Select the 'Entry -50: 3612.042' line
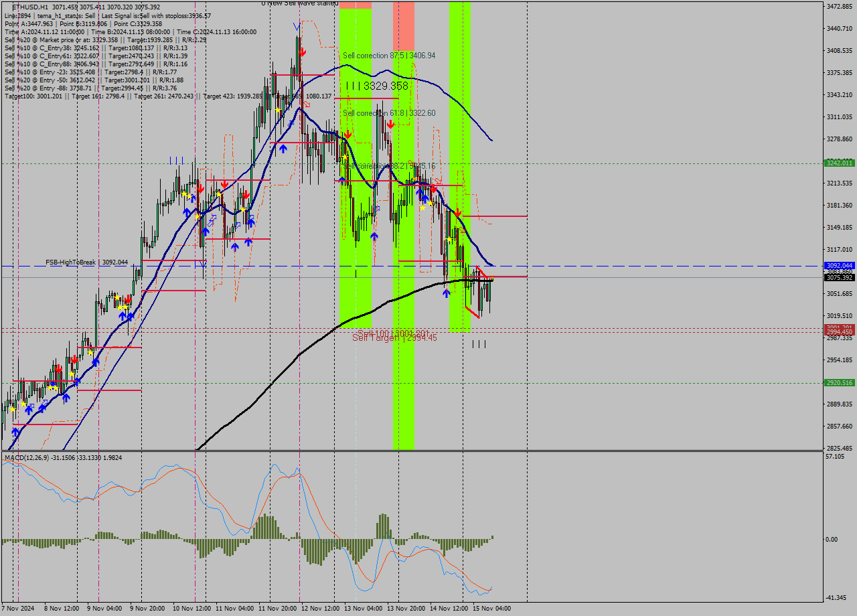Screen dimensions: 857x616 (x=94, y=80)
